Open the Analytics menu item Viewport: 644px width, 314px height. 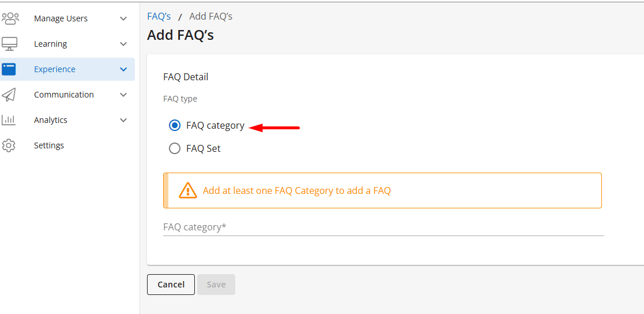coord(51,120)
